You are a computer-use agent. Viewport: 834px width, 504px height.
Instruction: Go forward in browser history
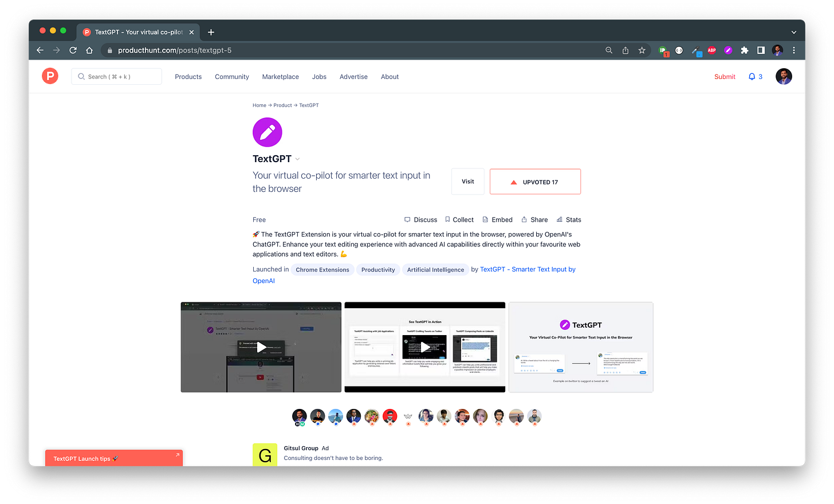pos(56,50)
